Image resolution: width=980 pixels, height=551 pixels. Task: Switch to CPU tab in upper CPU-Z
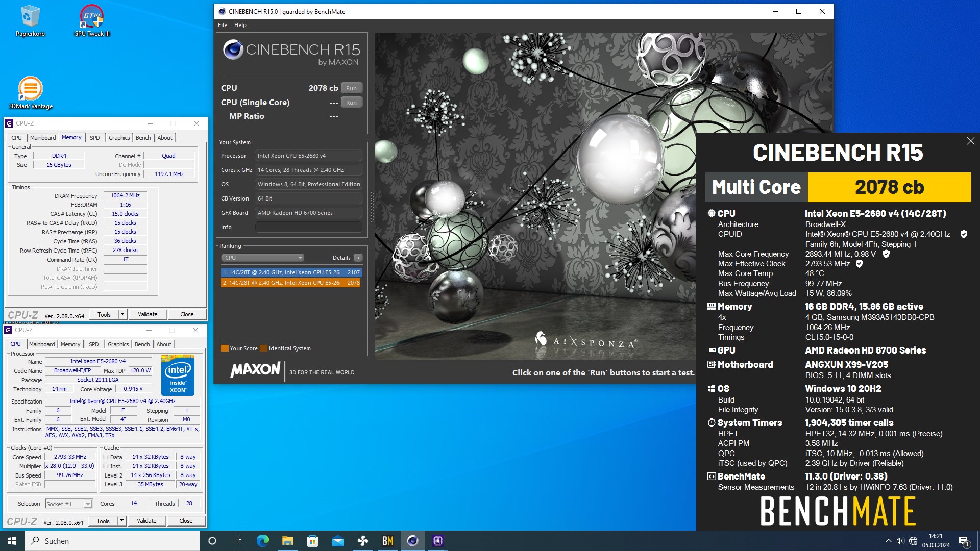[17, 138]
